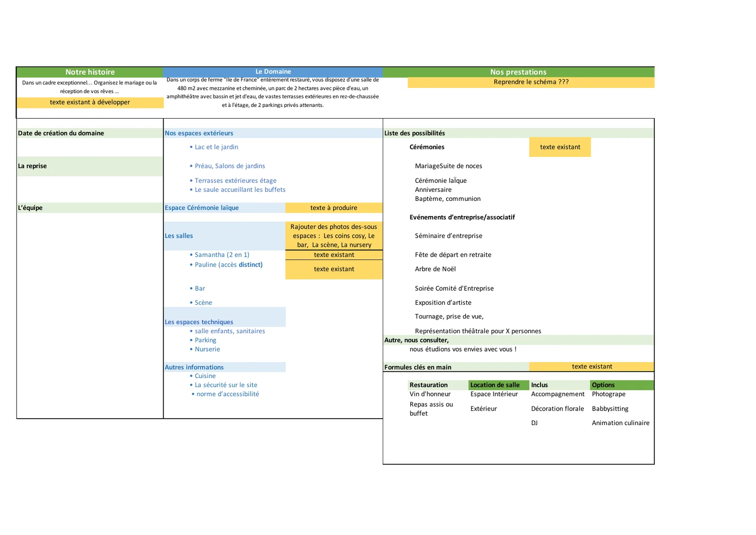Select 'Nos espaces extérieurs' section title
This screenshot has width=756, height=535.
tap(199, 133)
